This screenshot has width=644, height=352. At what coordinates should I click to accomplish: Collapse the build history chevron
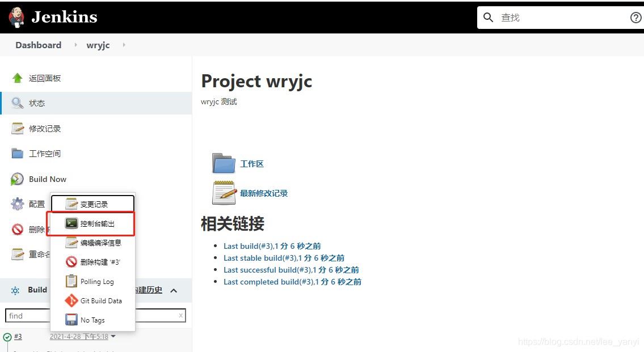pos(174,290)
